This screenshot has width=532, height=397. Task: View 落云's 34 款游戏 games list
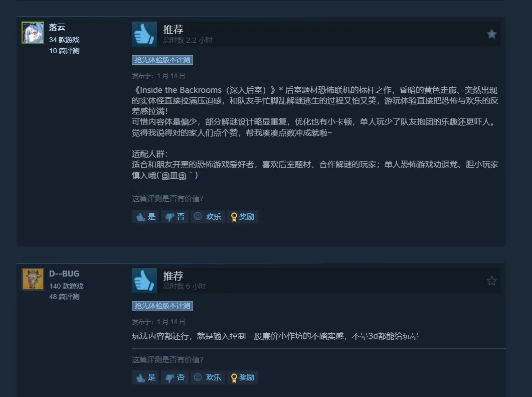click(x=64, y=40)
